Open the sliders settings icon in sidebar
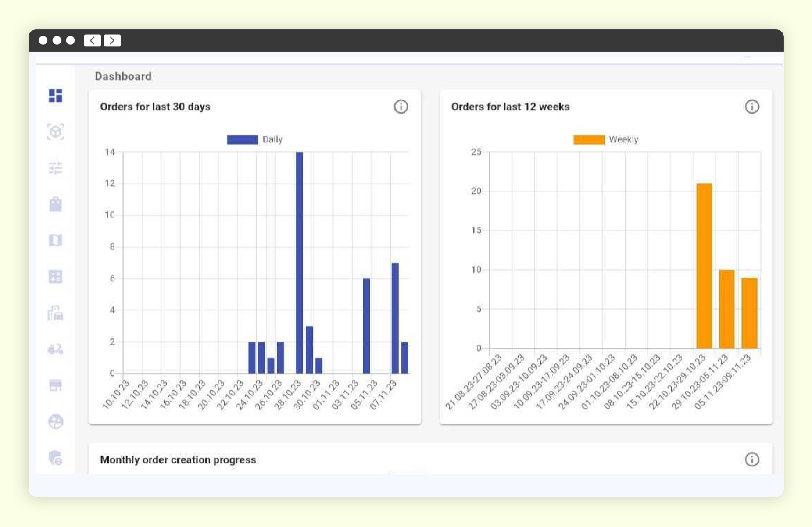This screenshot has width=812, height=527. pyautogui.click(x=55, y=168)
